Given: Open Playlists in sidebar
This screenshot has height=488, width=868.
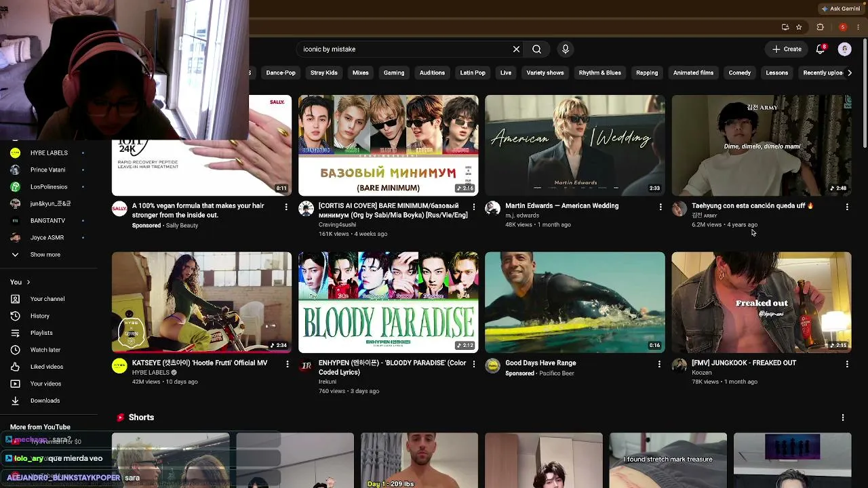Looking at the screenshot, I should (49, 333).
